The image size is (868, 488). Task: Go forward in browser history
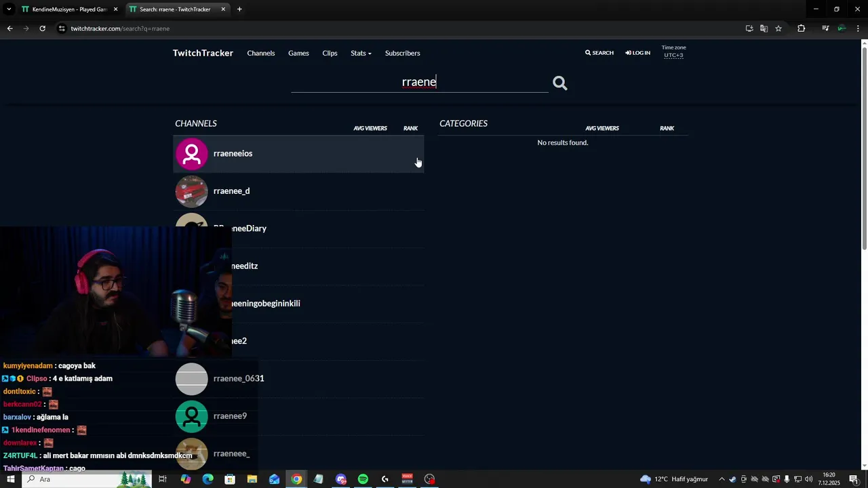pos(26,28)
